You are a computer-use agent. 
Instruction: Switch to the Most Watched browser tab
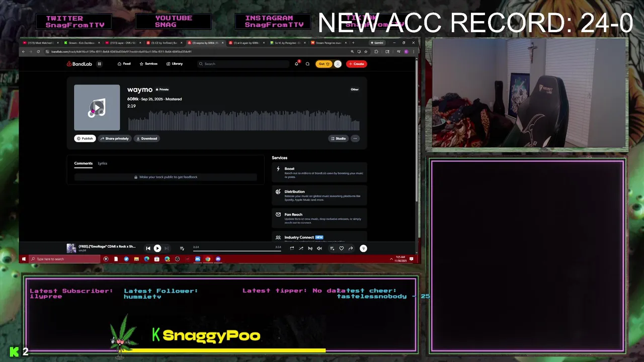click(x=40, y=43)
